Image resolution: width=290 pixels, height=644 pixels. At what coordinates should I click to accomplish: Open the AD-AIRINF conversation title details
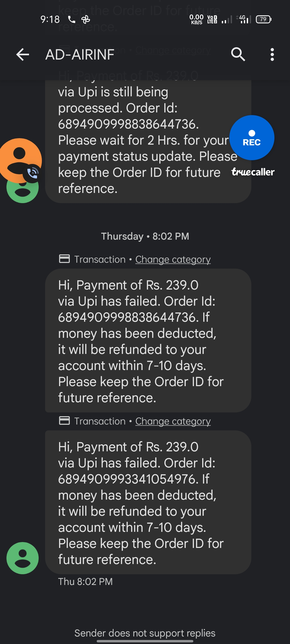click(80, 55)
